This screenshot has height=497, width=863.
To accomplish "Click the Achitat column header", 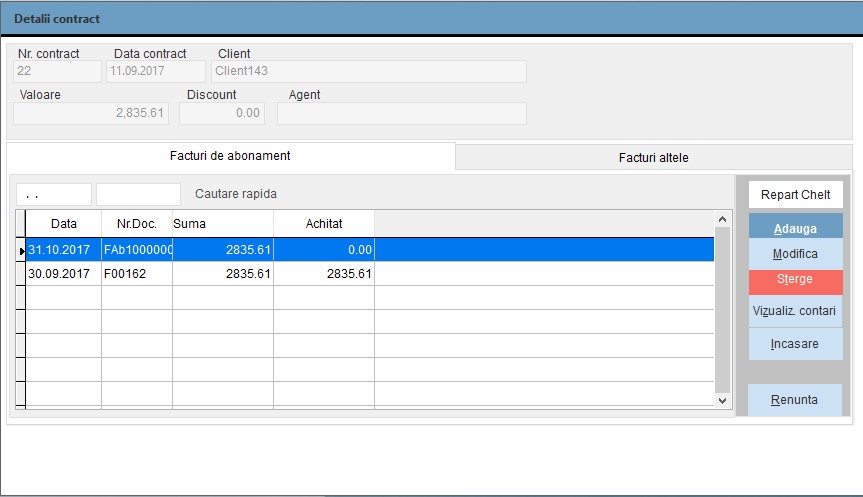I will pos(324,224).
